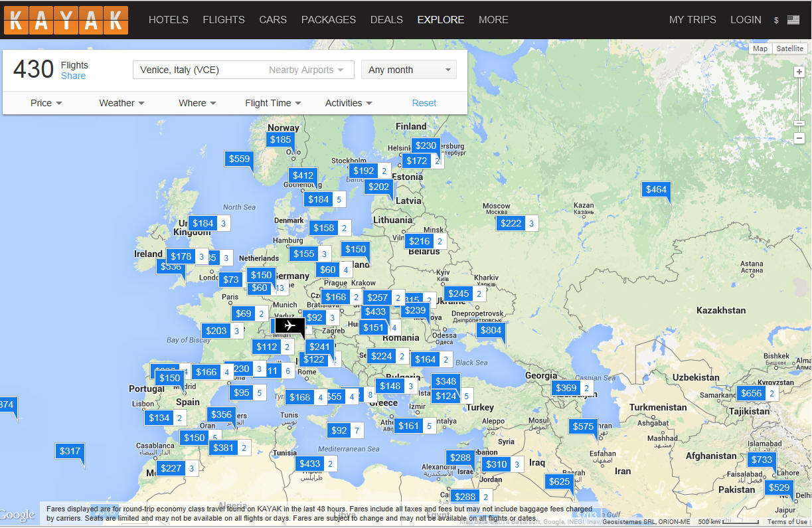The width and height of the screenshot is (812, 528).
Task: Select the $804 fare marker near Black Sea
Action: tap(491, 330)
